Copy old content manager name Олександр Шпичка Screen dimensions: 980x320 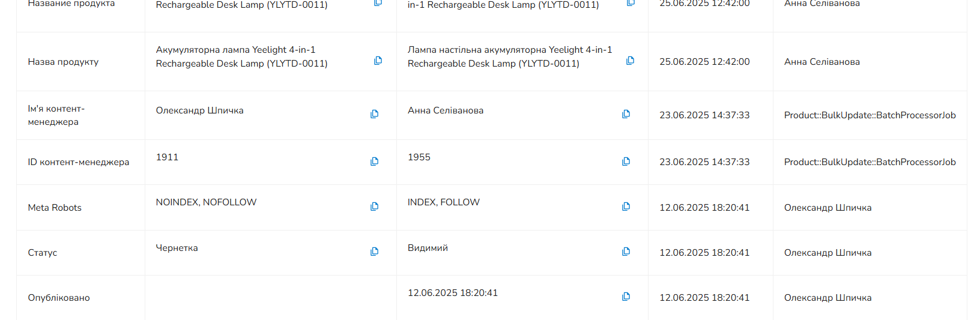coord(374,114)
